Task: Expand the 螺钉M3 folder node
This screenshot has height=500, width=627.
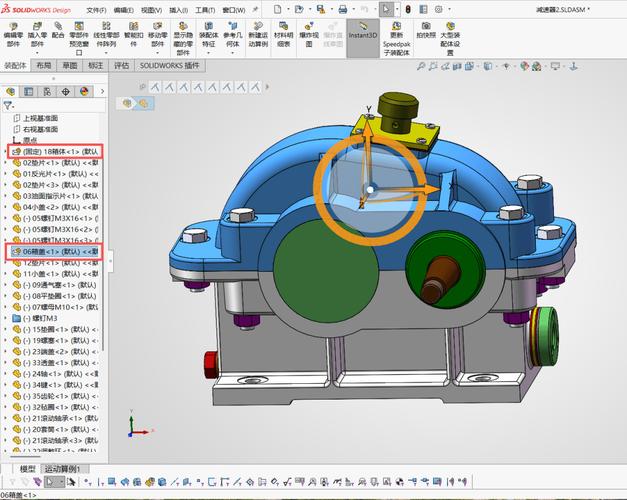Action: pyautogui.click(x=6, y=318)
